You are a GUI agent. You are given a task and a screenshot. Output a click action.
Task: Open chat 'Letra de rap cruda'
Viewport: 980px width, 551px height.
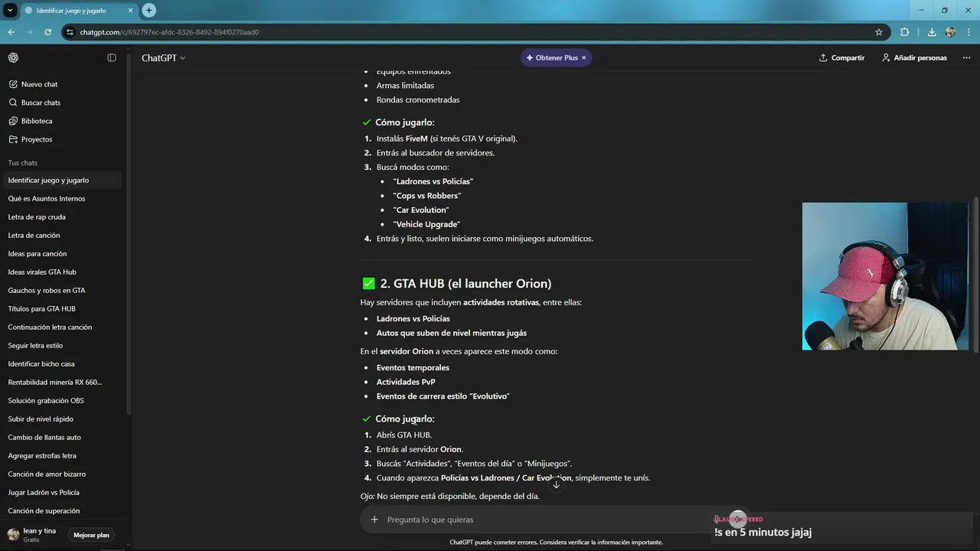(61, 217)
